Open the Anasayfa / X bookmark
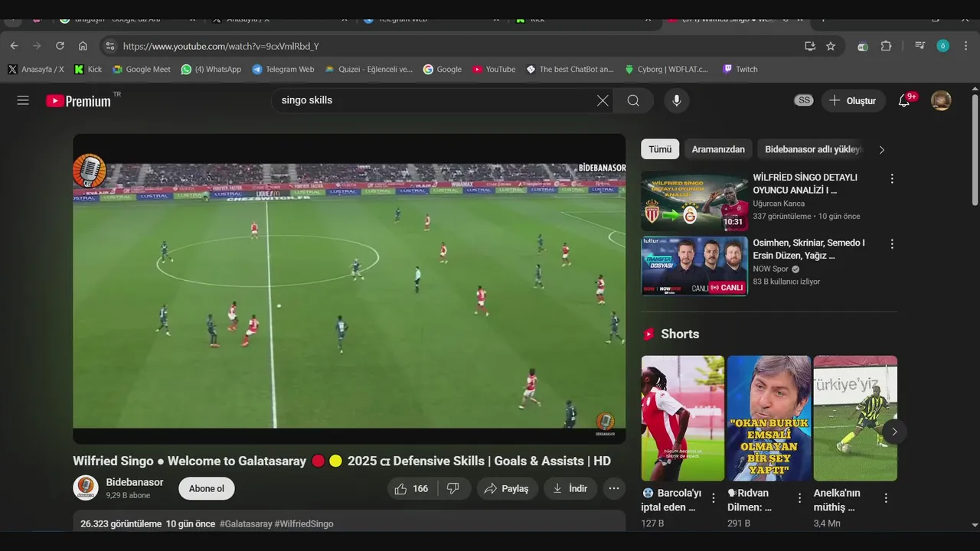Screen dimensions: 980x551 tap(36, 69)
